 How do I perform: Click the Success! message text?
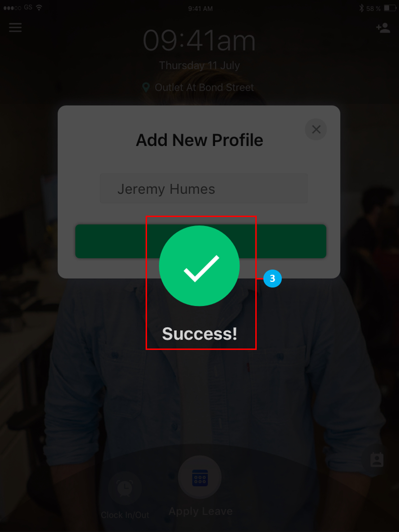pos(199,334)
